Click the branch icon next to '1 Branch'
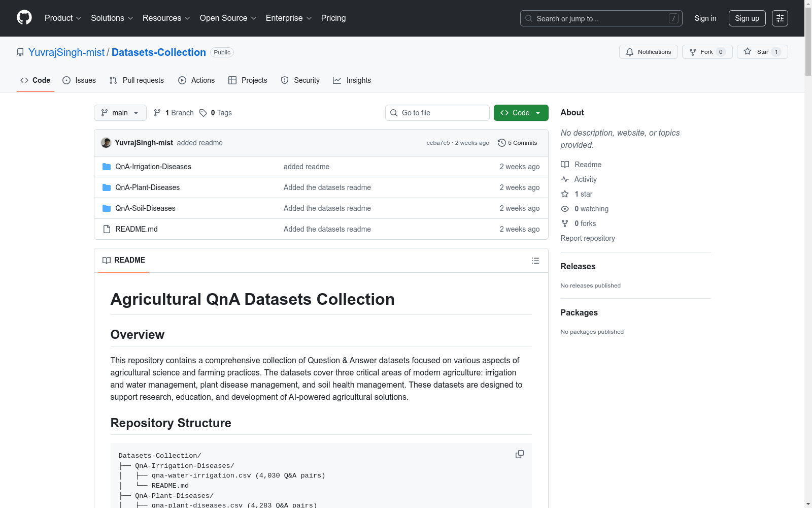Screen dimensions: 812x508 coord(157,113)
